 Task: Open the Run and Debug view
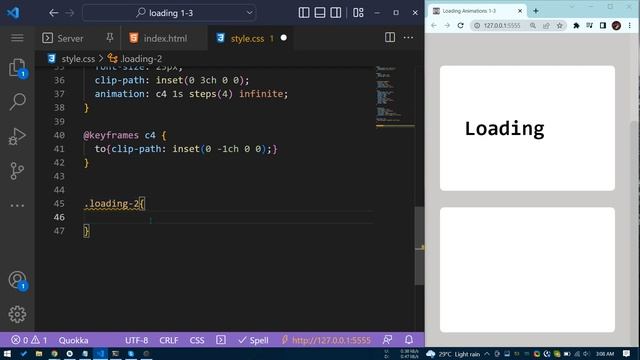tap(17, 136)
